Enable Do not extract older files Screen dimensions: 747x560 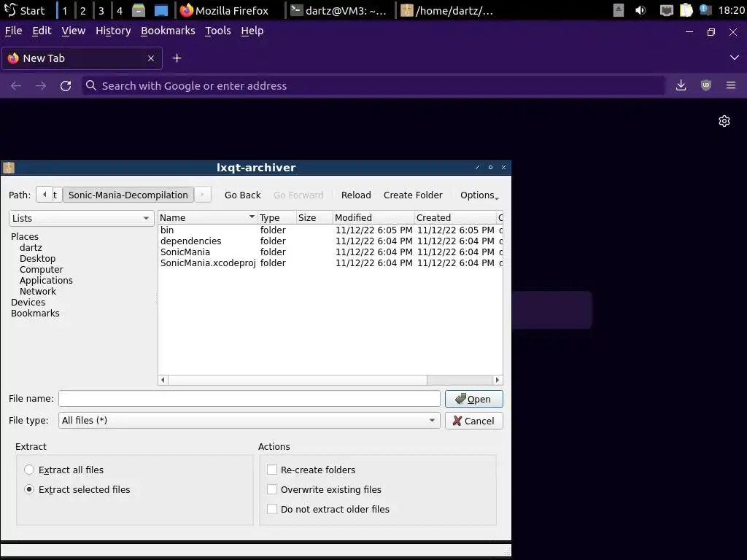pos(272,509)
